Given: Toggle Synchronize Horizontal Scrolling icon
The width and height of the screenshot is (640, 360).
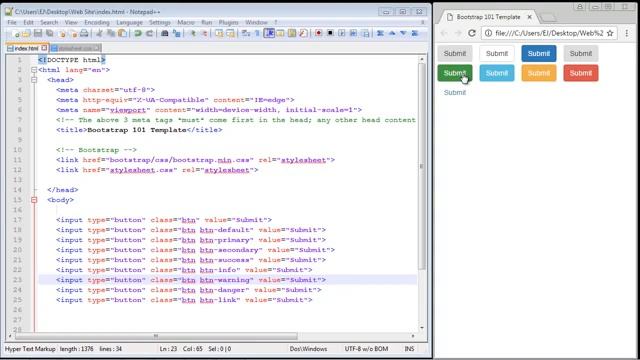Looking at the screenshot, I should (x=230, y=33).
